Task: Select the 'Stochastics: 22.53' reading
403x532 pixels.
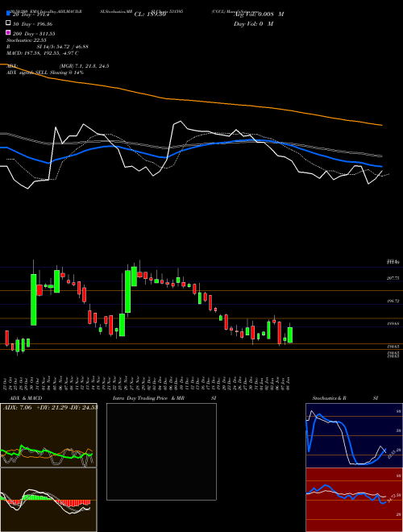Action: coord(27,40)
